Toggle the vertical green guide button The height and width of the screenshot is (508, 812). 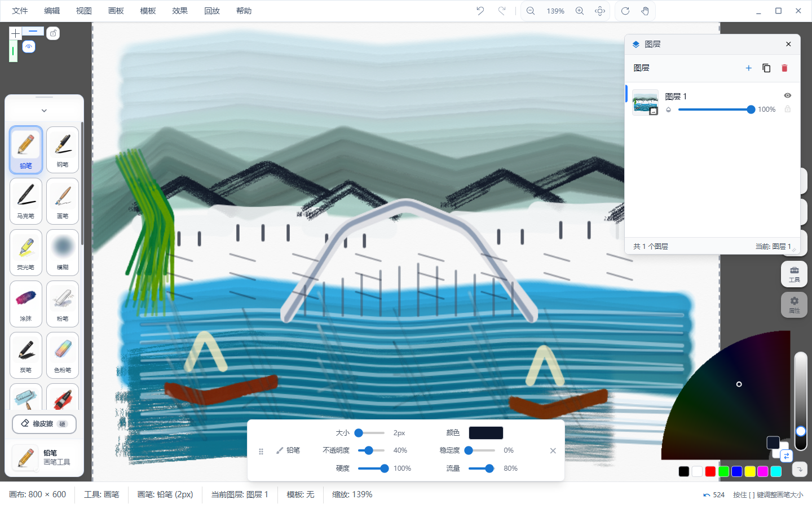pyautogui.click(x=13, y=51)
